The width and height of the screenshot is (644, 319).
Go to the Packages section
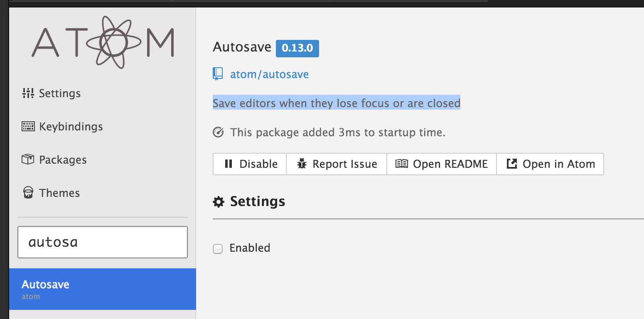coord(54,160)
